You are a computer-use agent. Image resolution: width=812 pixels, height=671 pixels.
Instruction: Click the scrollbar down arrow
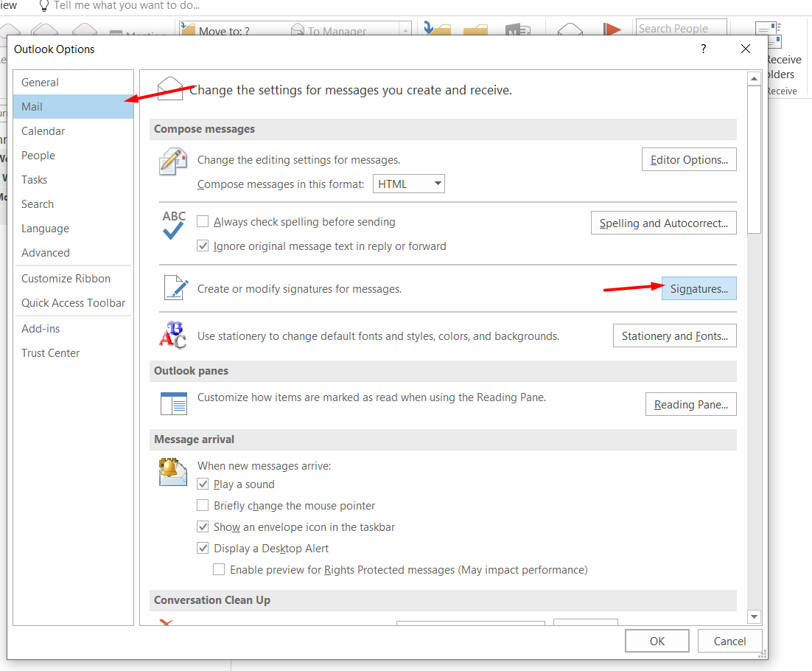(754, 616)
